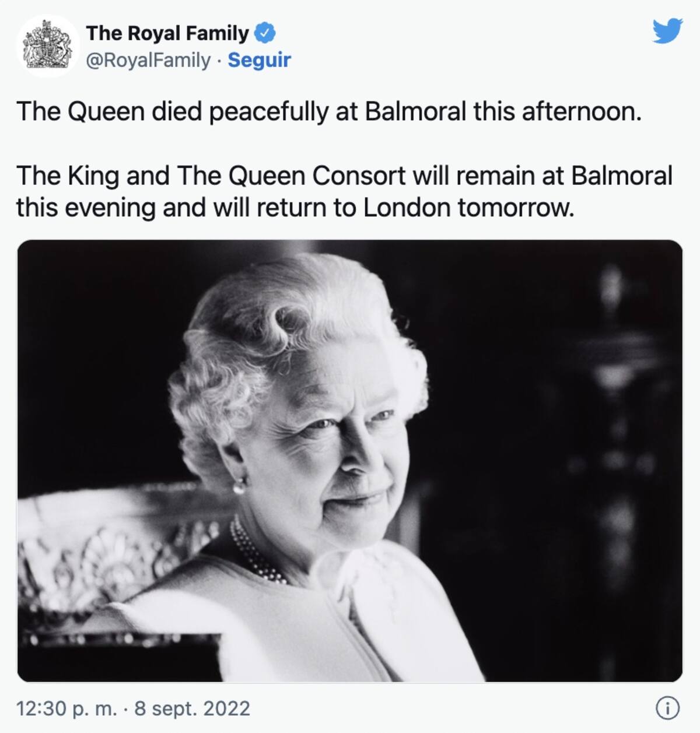Viewport: 700px width, 733px height.
Task: Click the sentence about the Queen dying peacefully
Action: coord(329,111)
